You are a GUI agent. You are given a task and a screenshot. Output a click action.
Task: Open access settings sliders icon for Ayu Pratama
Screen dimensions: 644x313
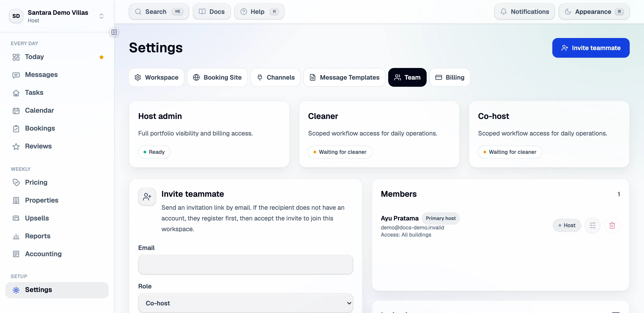[592, 226]
